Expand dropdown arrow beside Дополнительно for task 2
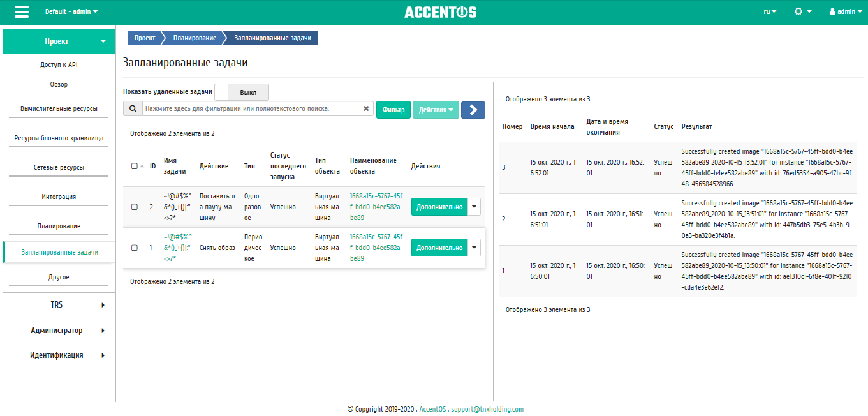 pos(474,207)
